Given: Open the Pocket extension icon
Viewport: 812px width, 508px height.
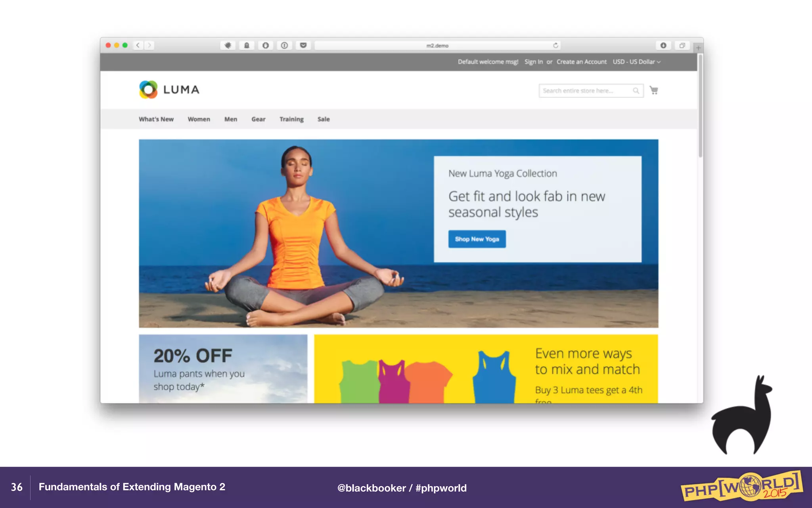Looking at the screenshot, I should point(303,45).
